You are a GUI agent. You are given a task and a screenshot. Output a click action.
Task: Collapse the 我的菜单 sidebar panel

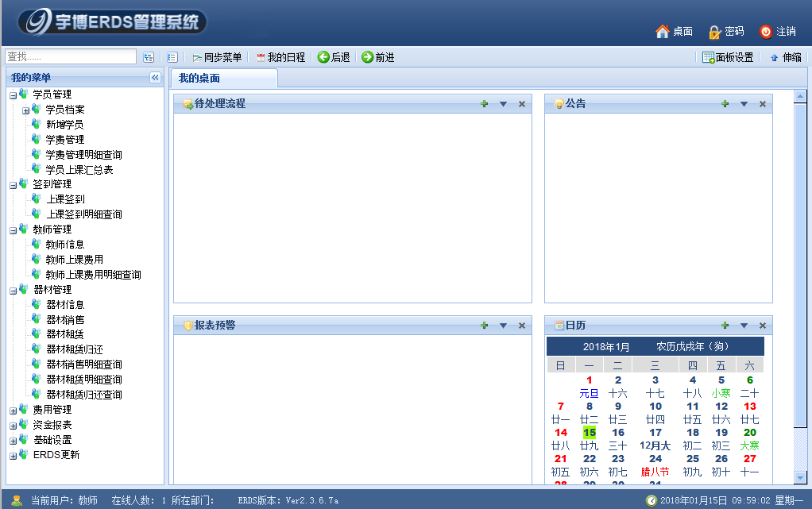155,78
